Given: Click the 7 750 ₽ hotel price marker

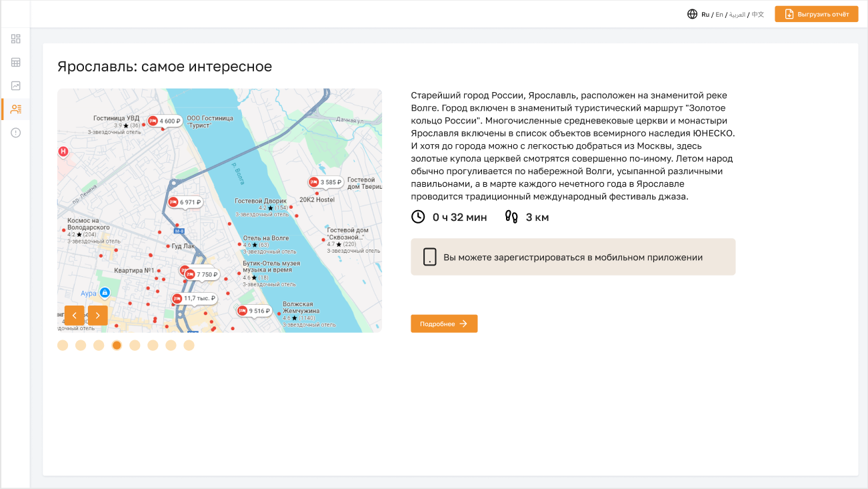Looking at the screenshot, I should click(x=202, y=274).
